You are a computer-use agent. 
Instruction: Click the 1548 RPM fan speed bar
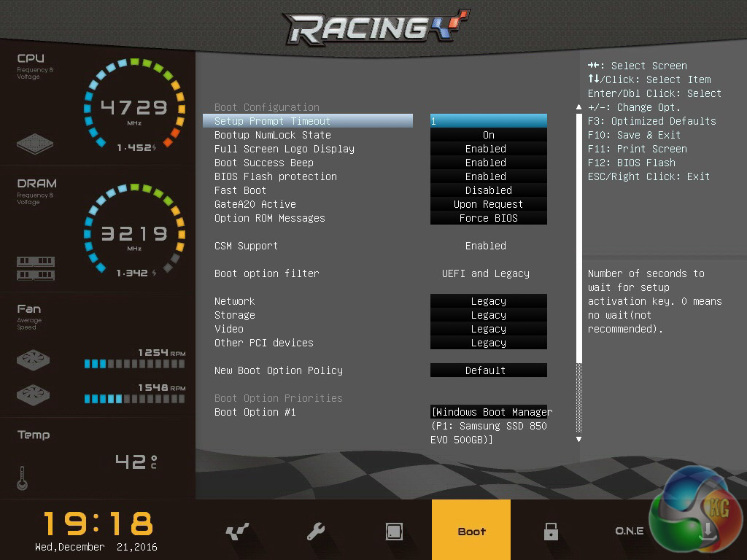click(x=134, y=399)
